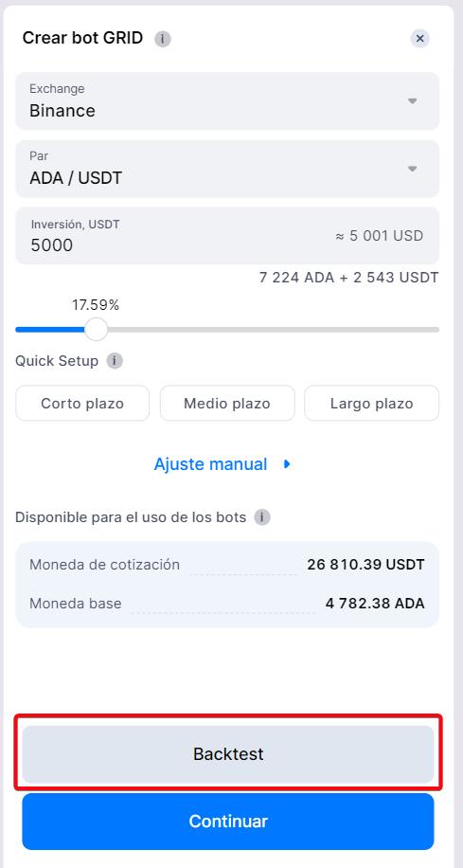Click the investment percentage slider handle

pyautogui.click(x=97, y=330)
